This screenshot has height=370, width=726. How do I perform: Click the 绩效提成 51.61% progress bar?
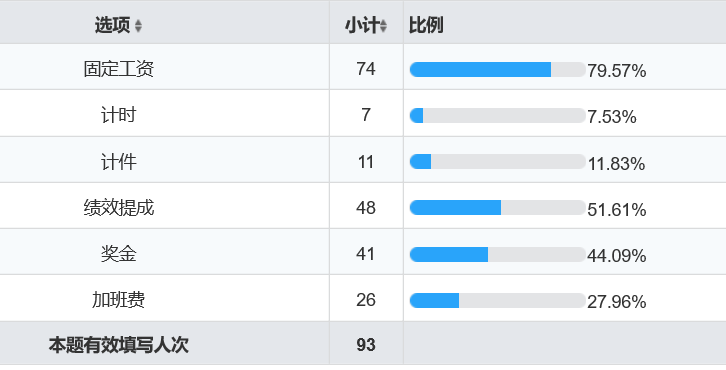click(498, 207)
